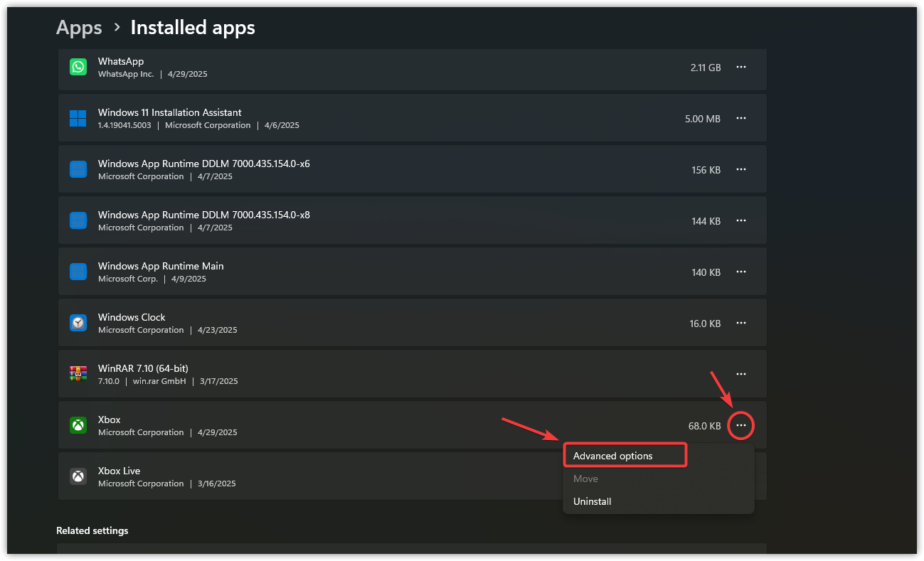Image resolution: width=924 pixels, height=561 pixels.
Task: Open the ellipsis menu for WinRAR
Action: [x=740, y=373]
